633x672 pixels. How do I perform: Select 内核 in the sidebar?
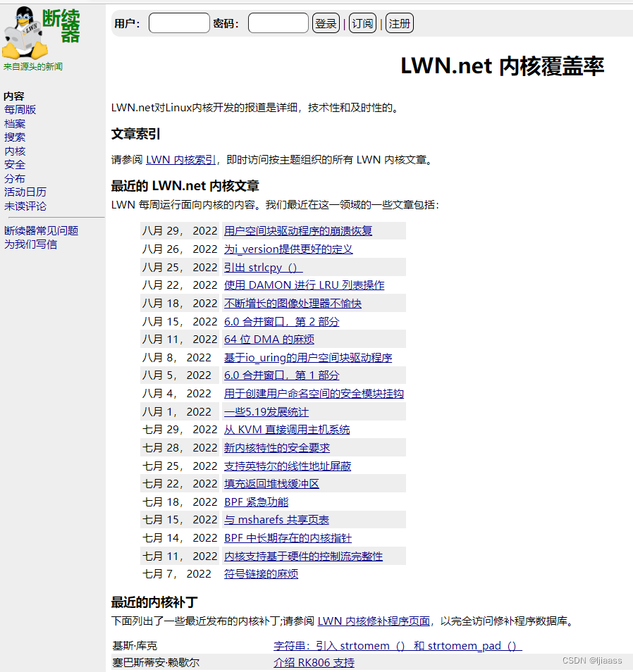coord(15,151)
